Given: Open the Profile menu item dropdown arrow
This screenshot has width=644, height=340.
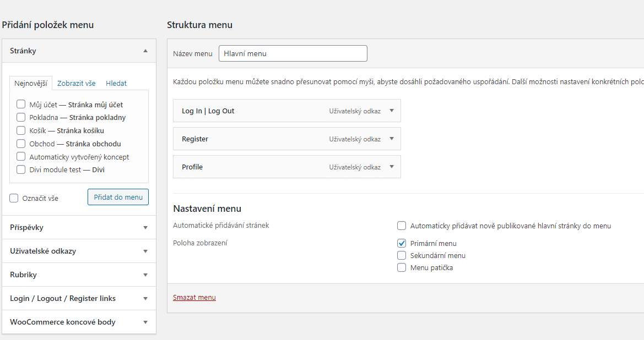Looking at the screenshot, I should click(392, 167).
